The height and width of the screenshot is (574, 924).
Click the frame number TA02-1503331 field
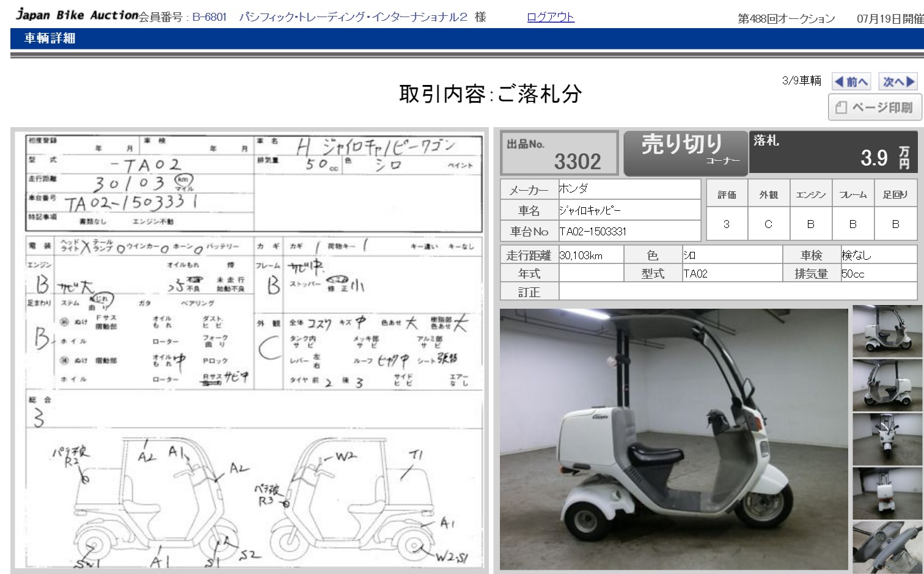(629, 231)
